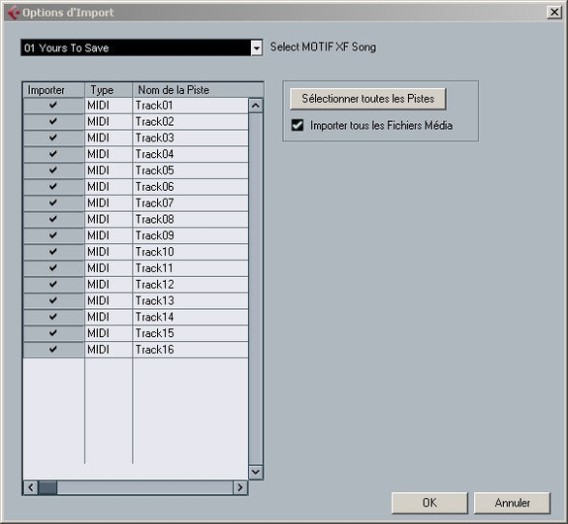Screen dimensions: 568x524
Task: Click the Cubase logo icon in title bar
Action: coord(14,13)
